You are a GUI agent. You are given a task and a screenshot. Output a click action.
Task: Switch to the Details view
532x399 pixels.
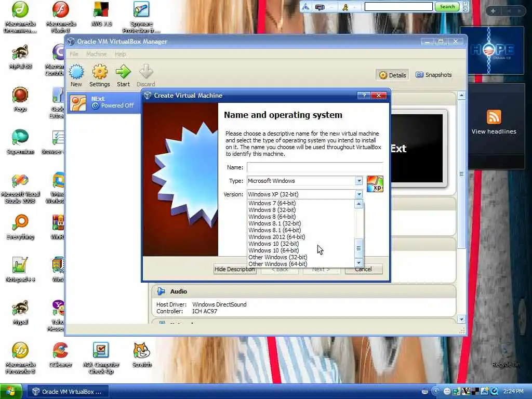pyautogui.click(x=393, y=75)
